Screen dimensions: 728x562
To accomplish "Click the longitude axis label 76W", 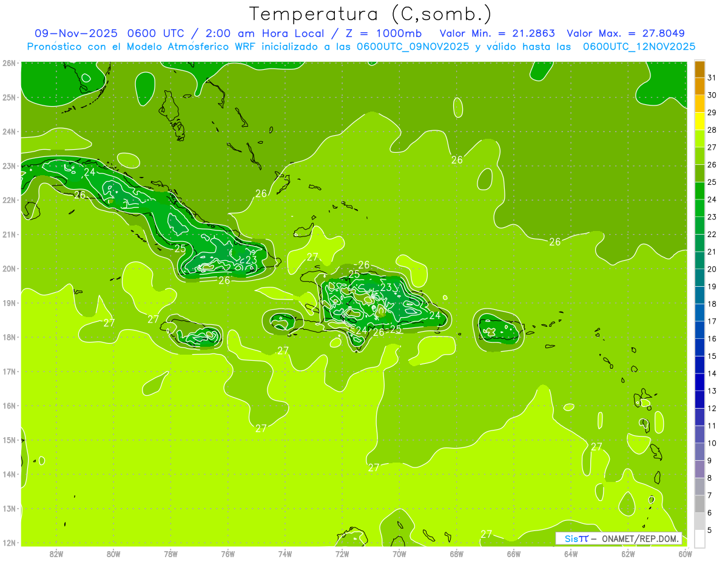I will click(x=228, y=554).
